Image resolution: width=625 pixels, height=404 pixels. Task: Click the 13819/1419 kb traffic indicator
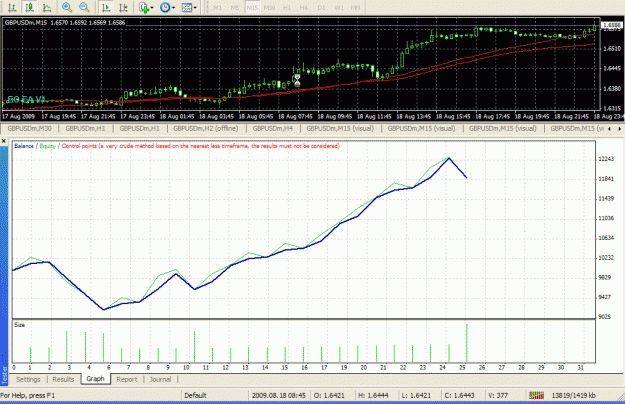tap(574, 395)
